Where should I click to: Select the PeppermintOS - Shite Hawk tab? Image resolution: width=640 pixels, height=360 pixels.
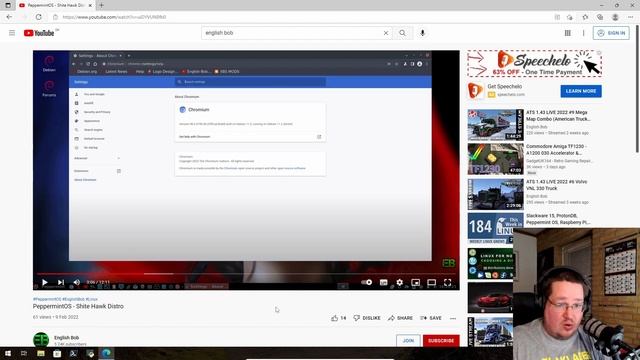[55, 5]
